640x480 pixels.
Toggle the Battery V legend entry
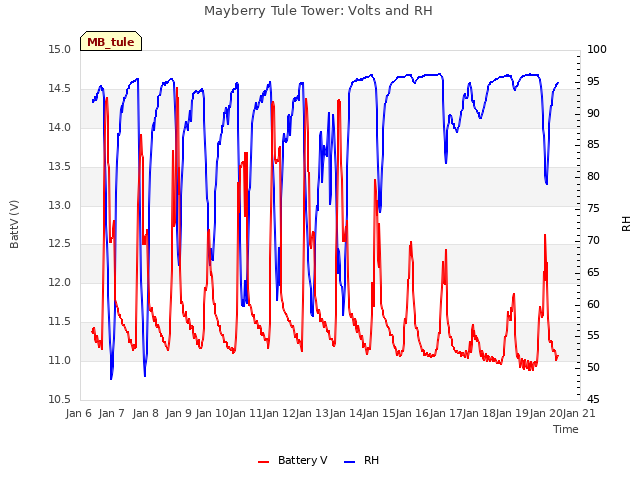(x=292, y=460)
